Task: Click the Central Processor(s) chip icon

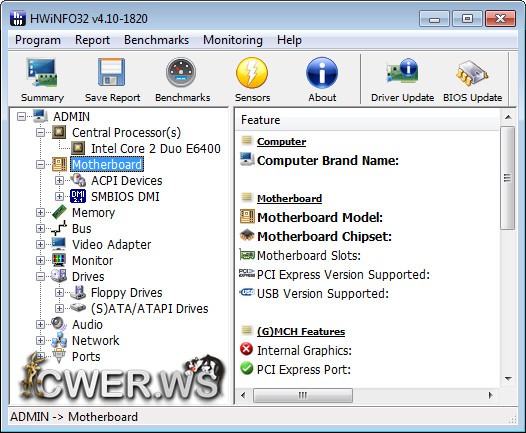Action: tap(59, 132)
